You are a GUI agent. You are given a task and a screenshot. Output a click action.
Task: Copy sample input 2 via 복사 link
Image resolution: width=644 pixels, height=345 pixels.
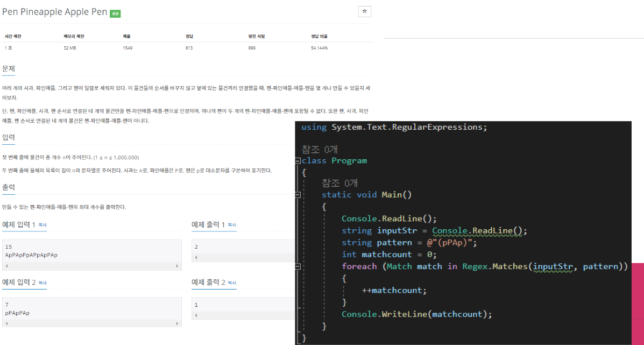click(43, 283)
